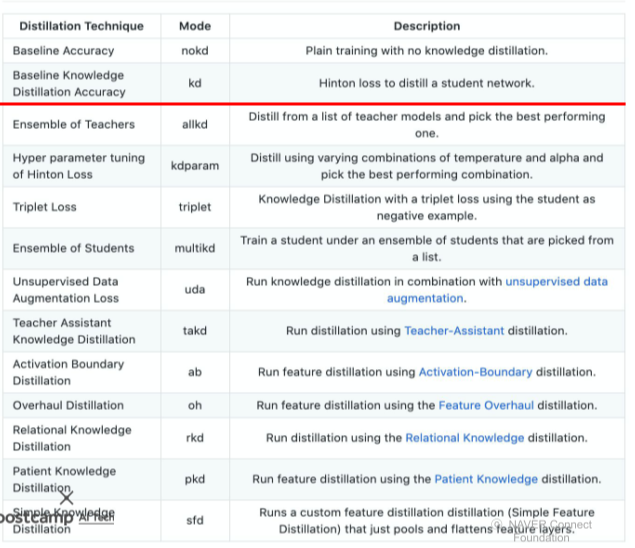
Task: Follow the Activation-Boundary link
Action: (475, 372)
